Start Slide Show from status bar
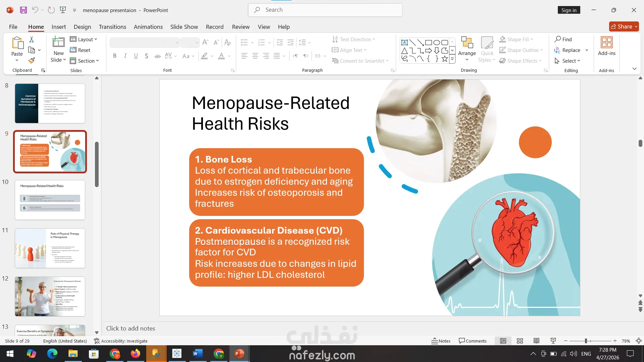This screenshot has width=644, height=362. pos(553,341)
